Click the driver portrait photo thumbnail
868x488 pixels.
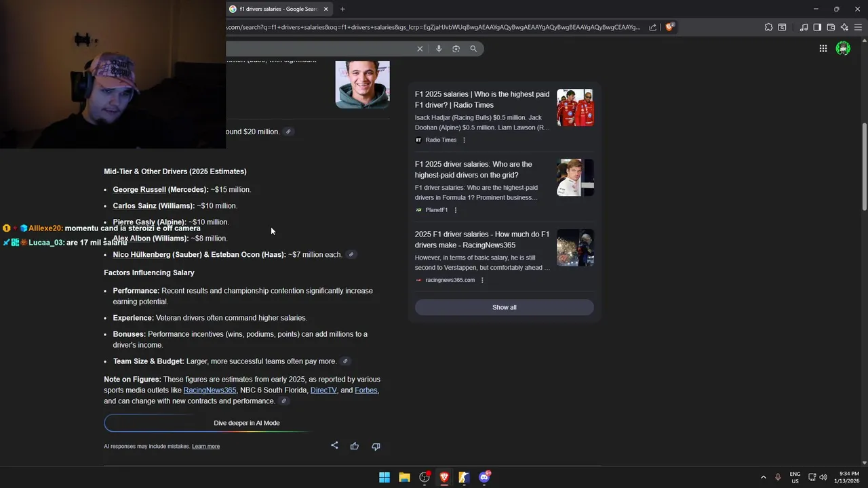point(362,84)
